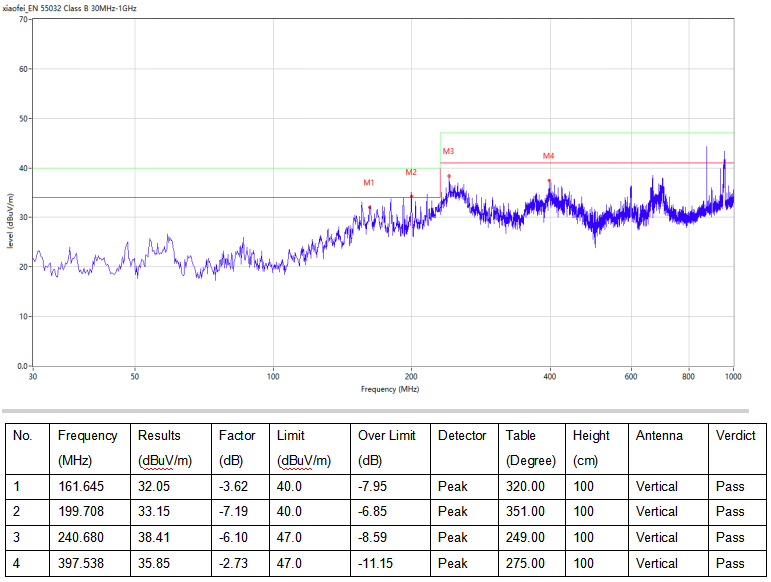Click the 'Table (Degree)' column header
The image size is (771, 582).
tap(532, 449)
